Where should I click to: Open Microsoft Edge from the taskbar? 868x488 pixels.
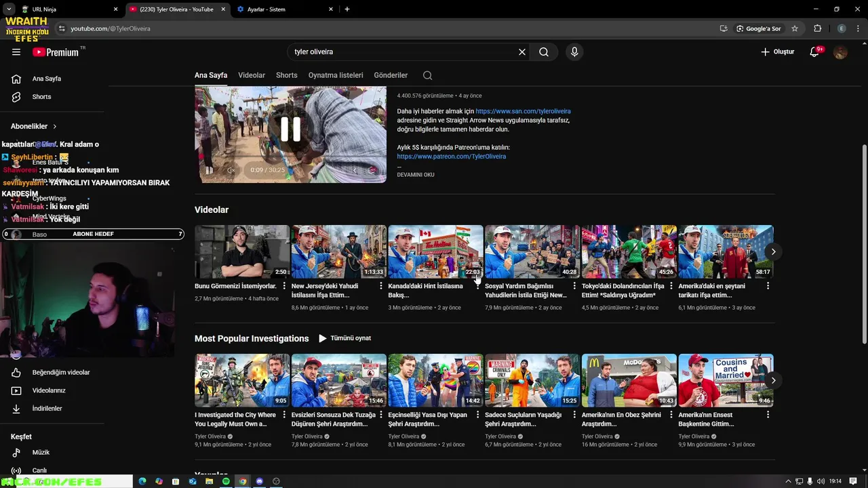tap(142, 481)
